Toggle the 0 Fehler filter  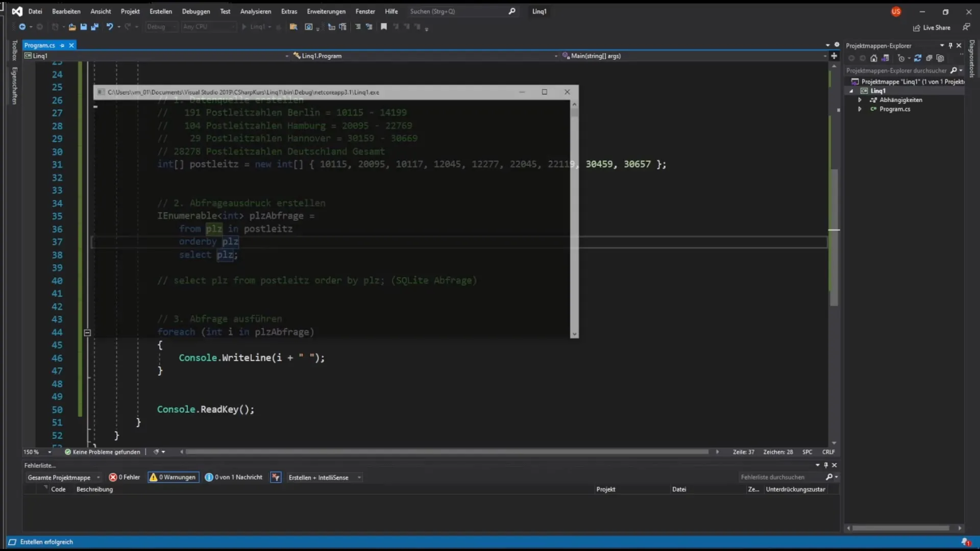125,478
